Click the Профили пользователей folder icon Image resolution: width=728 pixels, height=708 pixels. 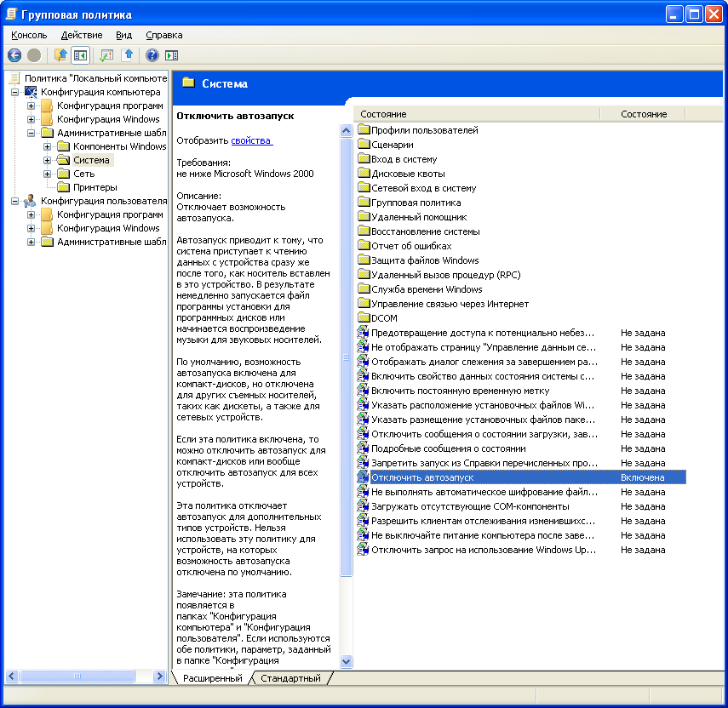click(364, 130)
